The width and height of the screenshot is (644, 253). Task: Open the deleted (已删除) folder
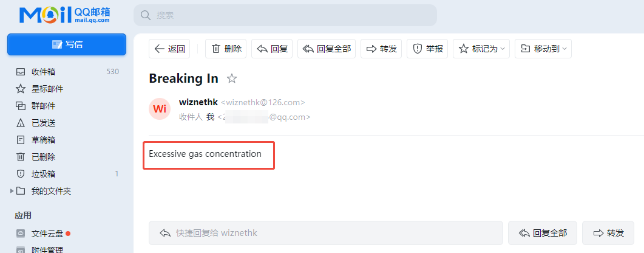click(43, 157)
